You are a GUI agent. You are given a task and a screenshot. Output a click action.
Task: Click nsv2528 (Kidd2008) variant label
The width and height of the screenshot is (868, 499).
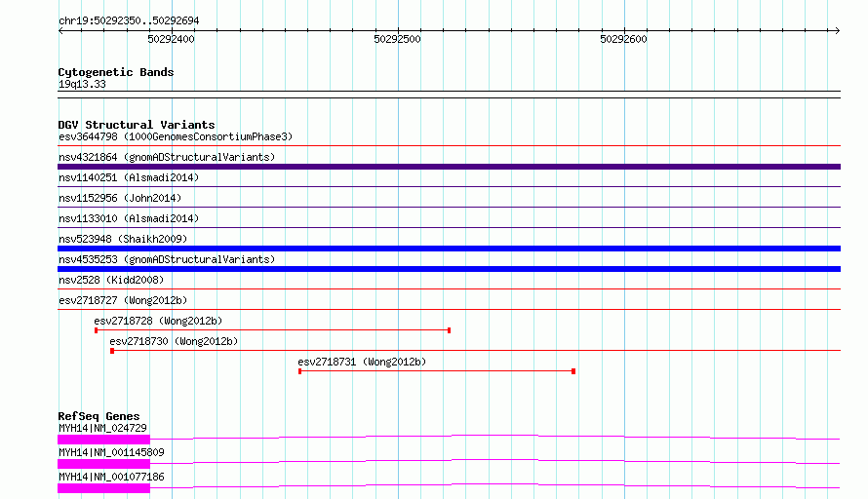(x=111, y=280)
